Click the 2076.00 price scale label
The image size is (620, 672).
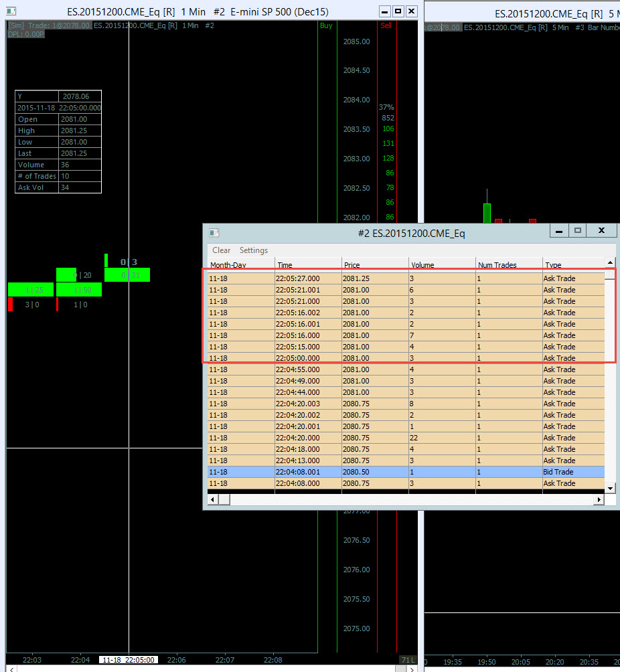356,570
